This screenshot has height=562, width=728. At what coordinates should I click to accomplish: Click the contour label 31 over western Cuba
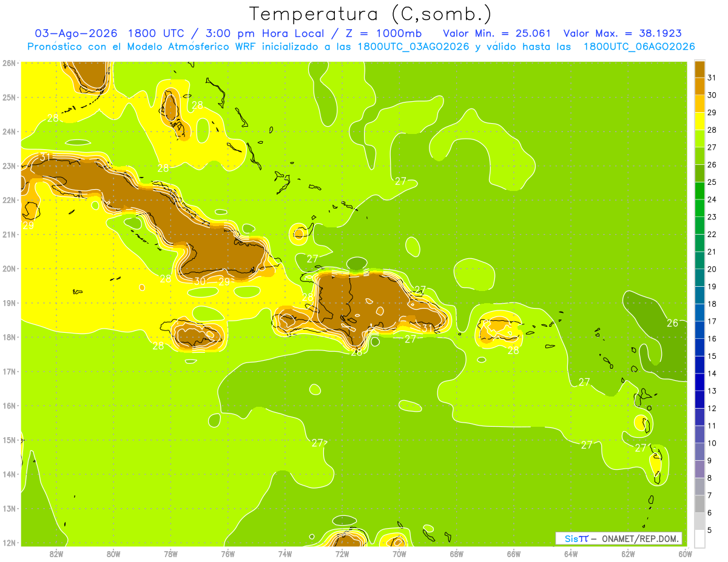click(45, 157)
